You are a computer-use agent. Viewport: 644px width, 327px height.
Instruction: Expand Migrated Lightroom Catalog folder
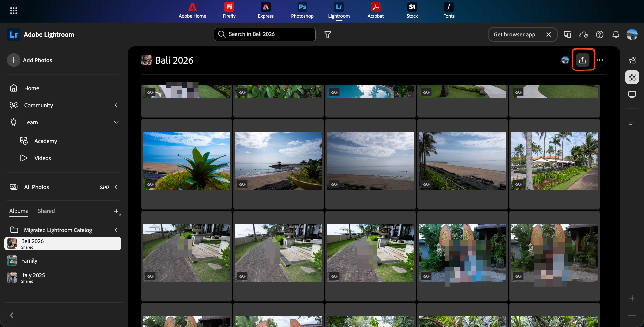(x=116, y=230)
